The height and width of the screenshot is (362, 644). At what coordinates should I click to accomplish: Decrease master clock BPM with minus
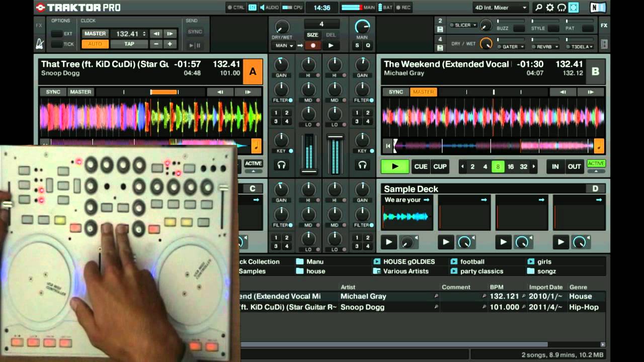tap(156, 44)
